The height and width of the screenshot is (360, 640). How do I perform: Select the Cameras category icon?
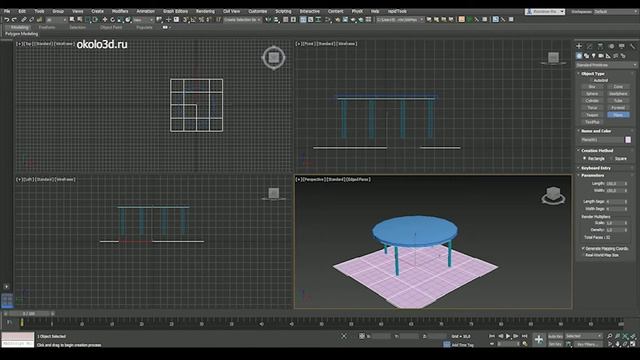coord(601,56)
